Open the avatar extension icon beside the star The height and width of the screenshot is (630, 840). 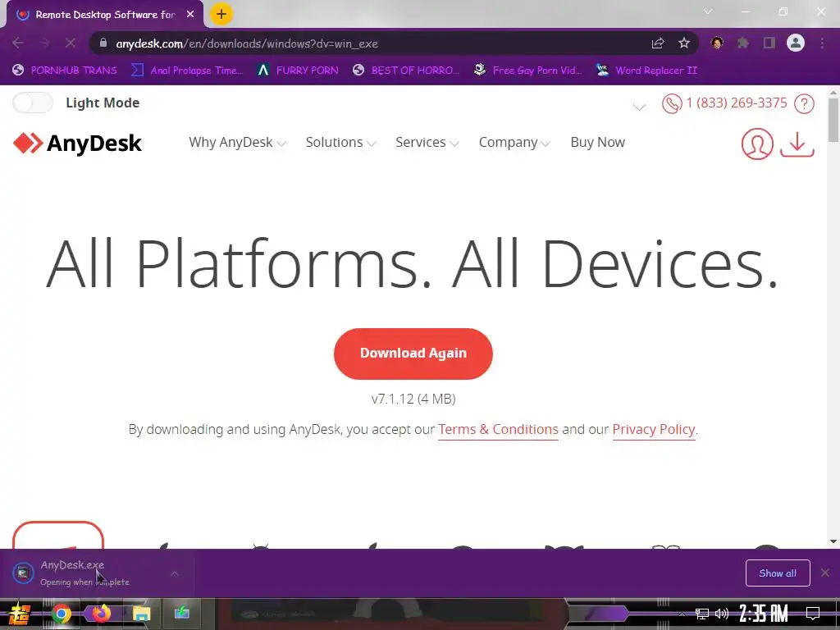click(x=717, y=43)
